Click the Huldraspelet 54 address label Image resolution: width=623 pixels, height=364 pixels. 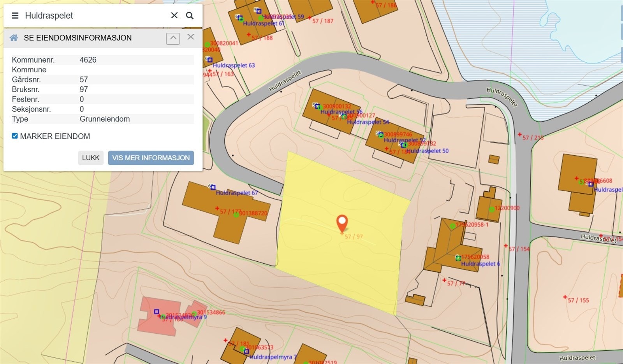point(368,122)
